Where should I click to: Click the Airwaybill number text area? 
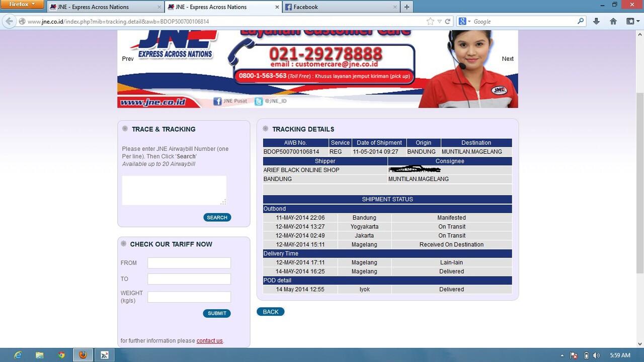tap(174, 190)
